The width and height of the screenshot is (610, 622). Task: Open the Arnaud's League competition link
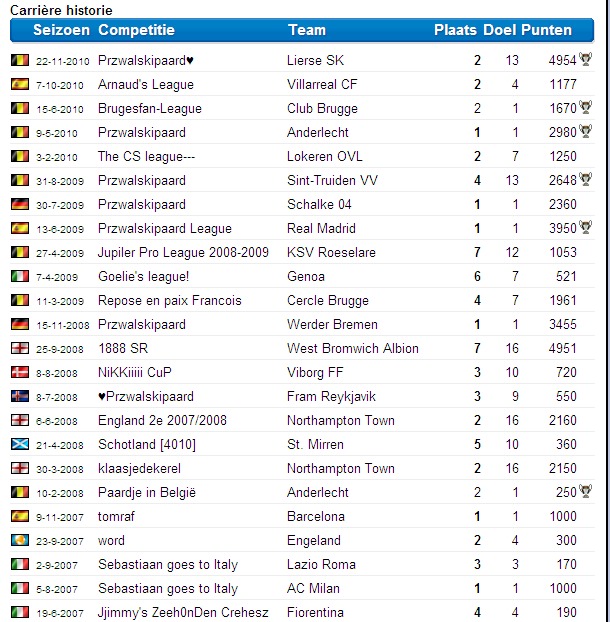coord(146,85)
